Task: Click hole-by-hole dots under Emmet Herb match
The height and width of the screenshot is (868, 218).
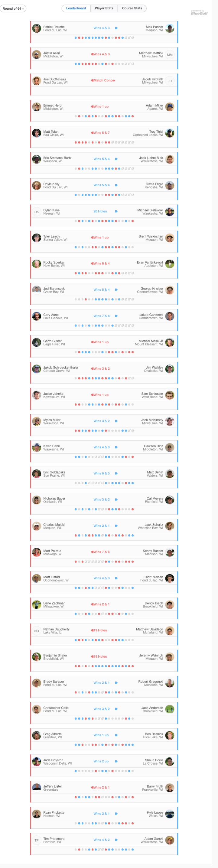Action: pos(104,116)
